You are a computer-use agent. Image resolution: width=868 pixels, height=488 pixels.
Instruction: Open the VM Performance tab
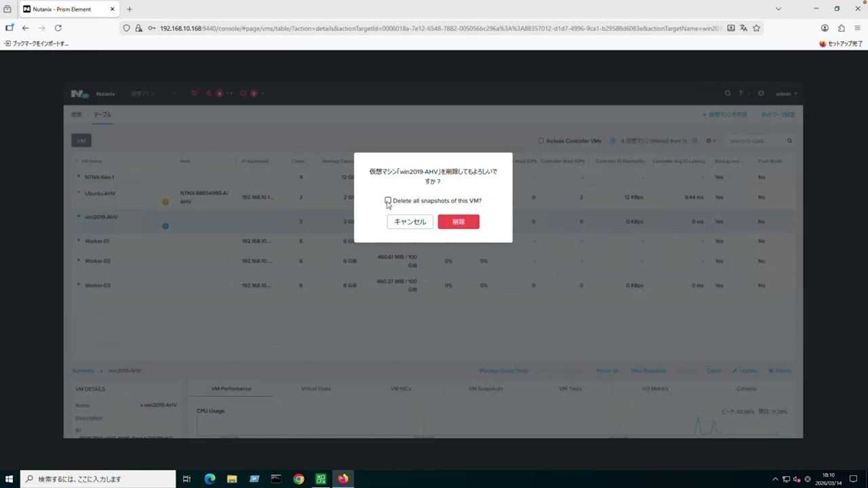231,389
